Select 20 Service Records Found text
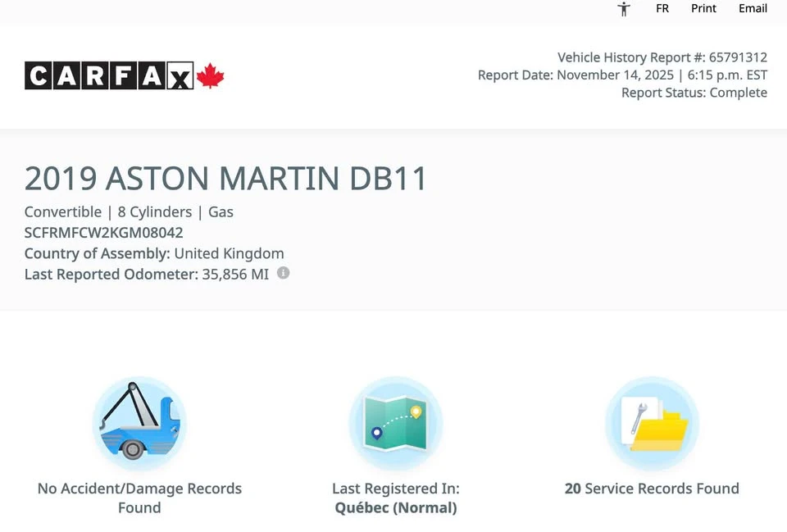Viewport: 787px width, 532px height. (x=652, y=489)
